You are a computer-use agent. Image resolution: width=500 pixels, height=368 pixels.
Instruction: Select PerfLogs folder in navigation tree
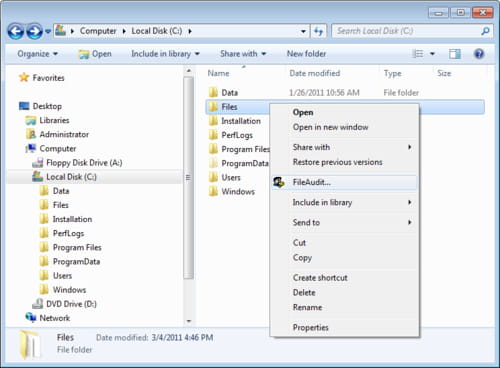[61, 233]
